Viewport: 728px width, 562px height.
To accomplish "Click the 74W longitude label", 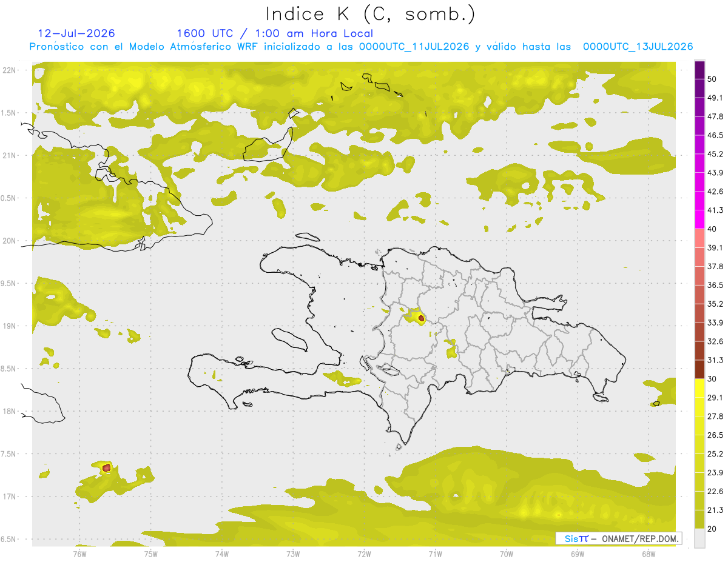I will click(x=222, y=554).
